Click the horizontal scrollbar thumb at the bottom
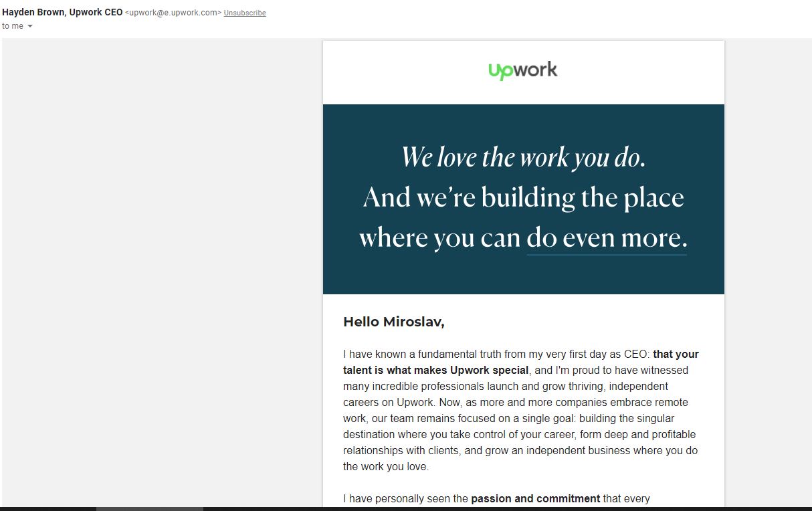Viewport: 812px width, 511px height. click(150, 509)
